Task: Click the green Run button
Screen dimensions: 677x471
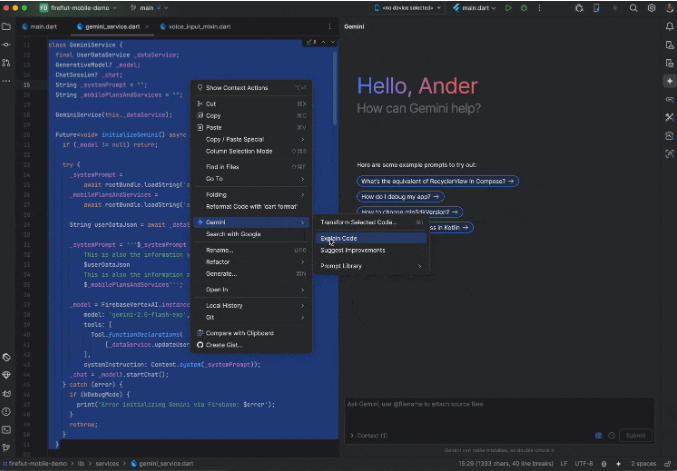Action: coord(508,8)
